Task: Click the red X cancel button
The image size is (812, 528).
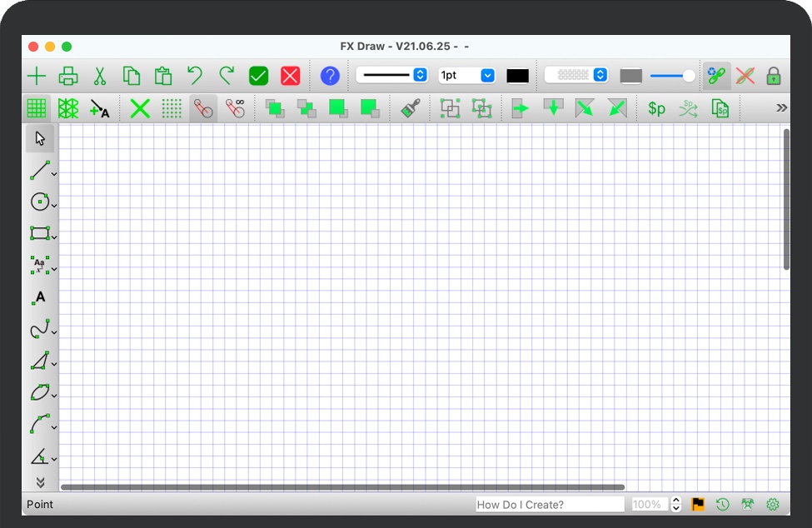Action: [290, 76]
